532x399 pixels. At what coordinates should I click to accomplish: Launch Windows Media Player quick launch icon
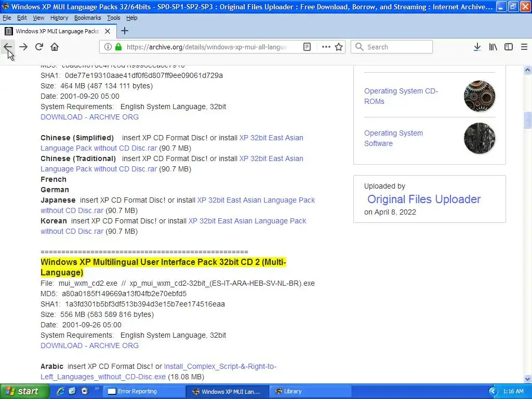click(85, 391)
